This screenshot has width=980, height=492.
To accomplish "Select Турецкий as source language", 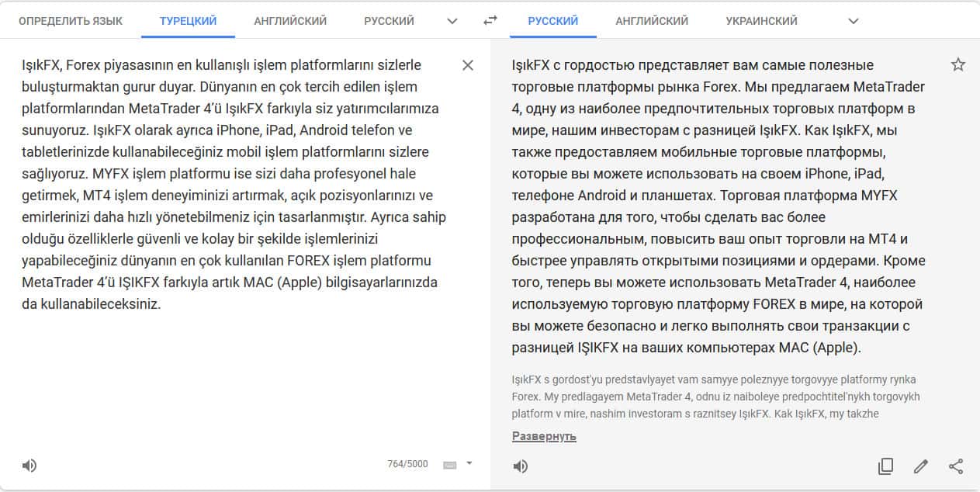I will (x=188, y=21).
